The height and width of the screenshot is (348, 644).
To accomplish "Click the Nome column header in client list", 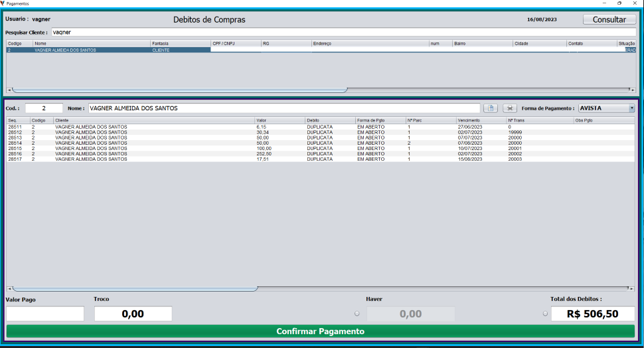I will click(91, 43).
